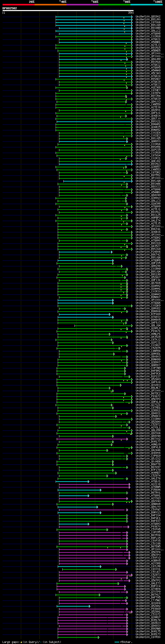Viewport: 165px width, 644px height.
Task: Open UniRef100_B9NH99 hit
Action: coord(148,360)
